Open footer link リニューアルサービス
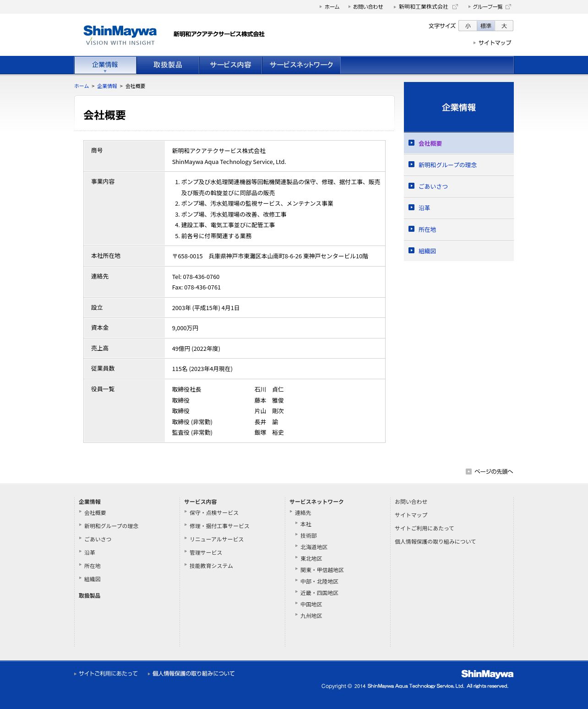Viewport: 588px width, 709px height. (x=217, y=540)
